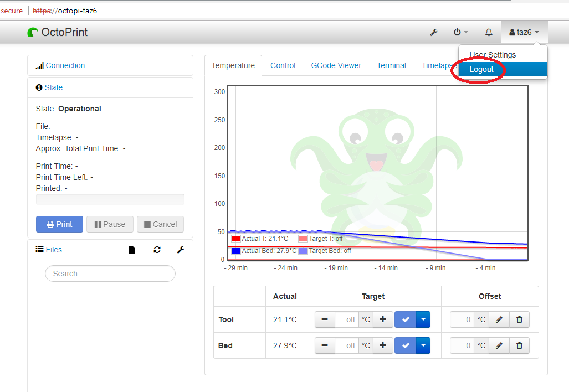Screen dimensions: 569x392
Task: Click the 'State: Operational' text
Action: (x=69, y=109)
